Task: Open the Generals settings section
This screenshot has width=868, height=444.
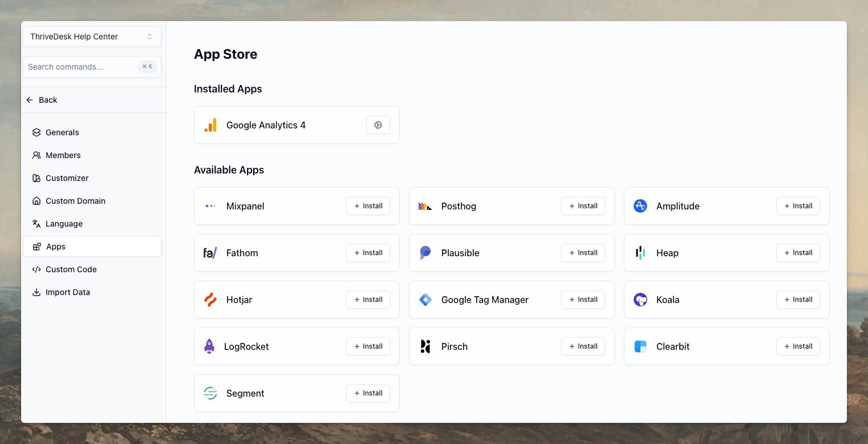Action: click(x=92, y=132)
